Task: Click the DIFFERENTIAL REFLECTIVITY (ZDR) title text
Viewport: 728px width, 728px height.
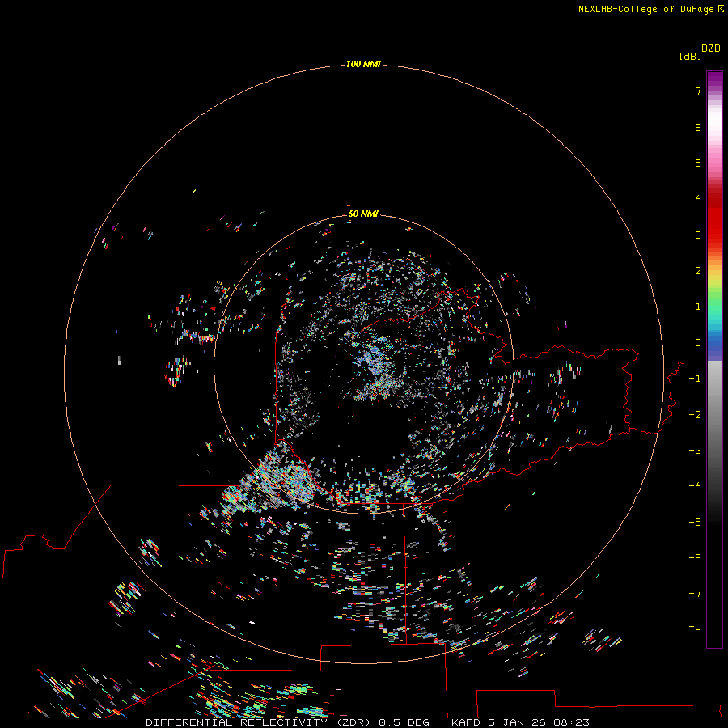Action: pyautogui.click(x=258, y=722)
